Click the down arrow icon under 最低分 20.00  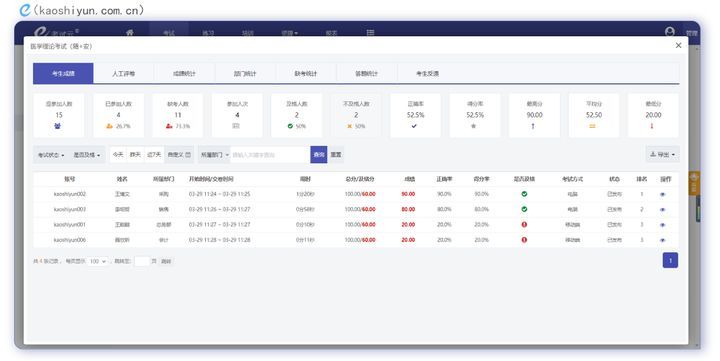click(652, 126)
